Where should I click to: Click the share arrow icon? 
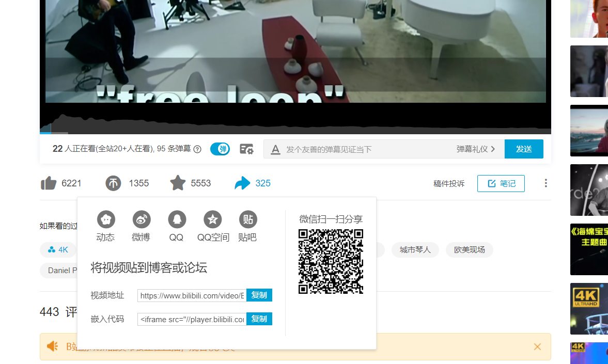(242, 183)
